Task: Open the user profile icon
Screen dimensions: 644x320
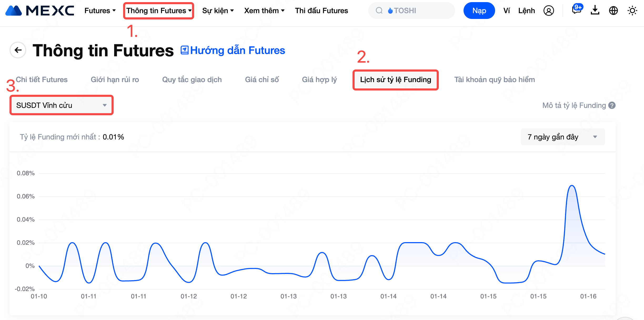Action: [549, 11]
